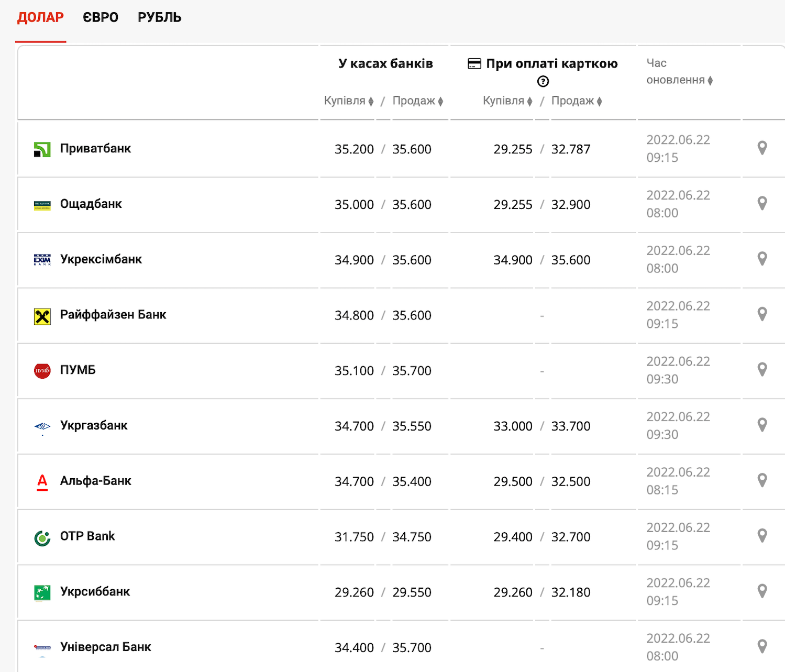Open Укргазбанк location pin
Image resolution: width=785 pixels, height=672 pixels.
coord(762,425)
